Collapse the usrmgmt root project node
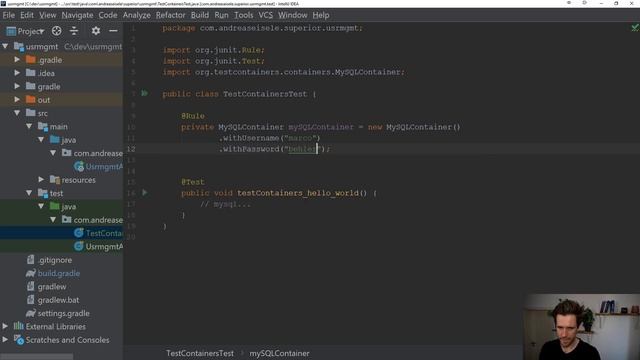Screen dimensions: 640x360 (5, 47)
